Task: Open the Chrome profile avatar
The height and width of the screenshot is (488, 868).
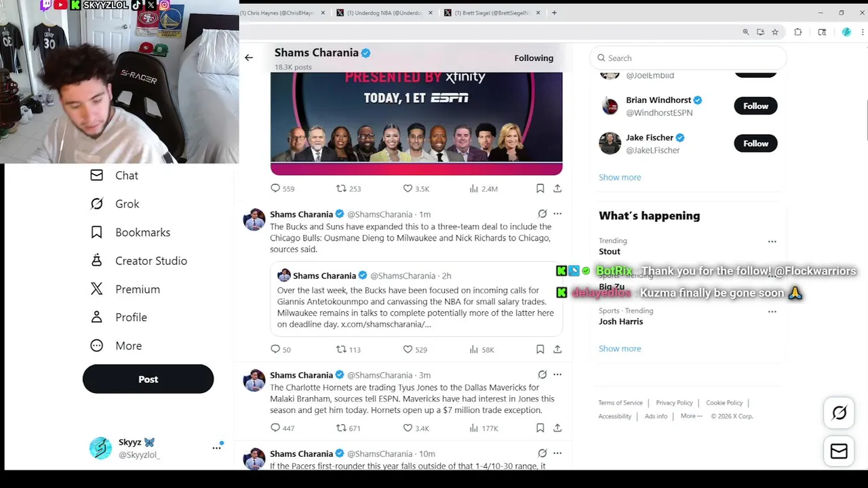Action: (846, 32)
